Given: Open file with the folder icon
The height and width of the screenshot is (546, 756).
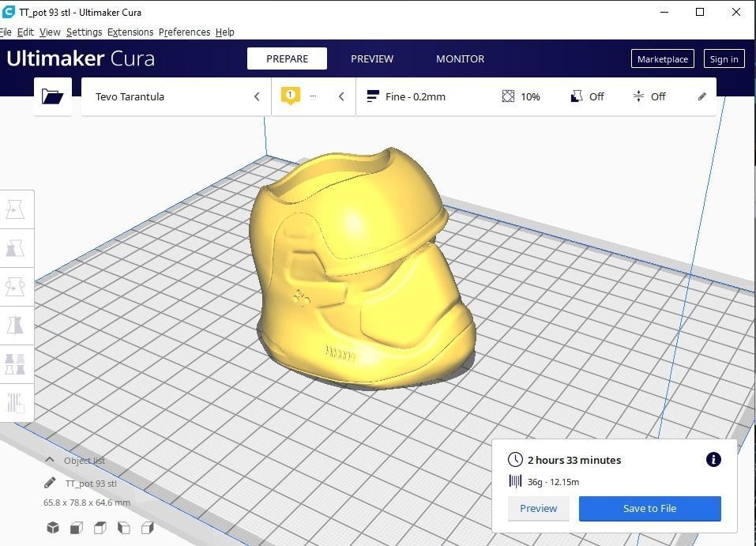Looking at the screenshot, I should tap(53, 96).
